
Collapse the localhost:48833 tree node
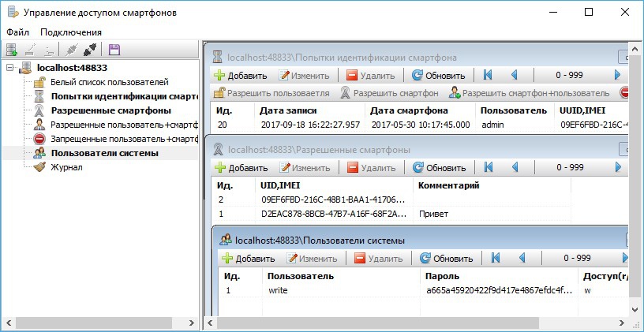(x=9, y=68)
